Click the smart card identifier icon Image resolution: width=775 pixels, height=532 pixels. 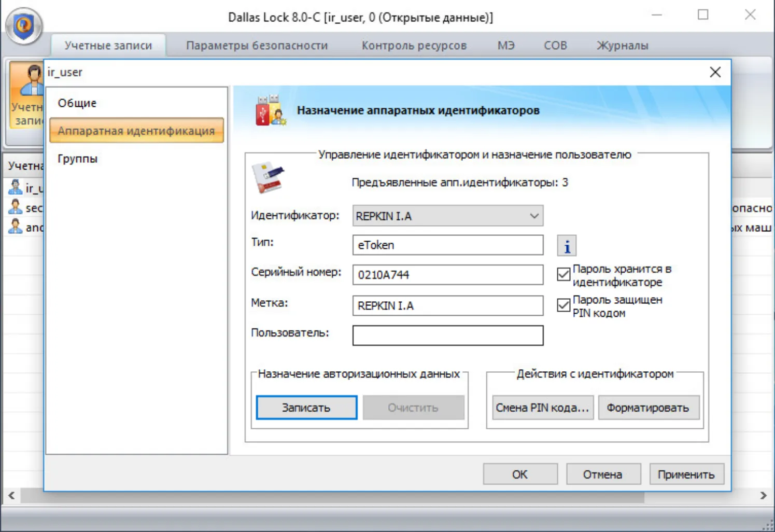pos(267,178)
